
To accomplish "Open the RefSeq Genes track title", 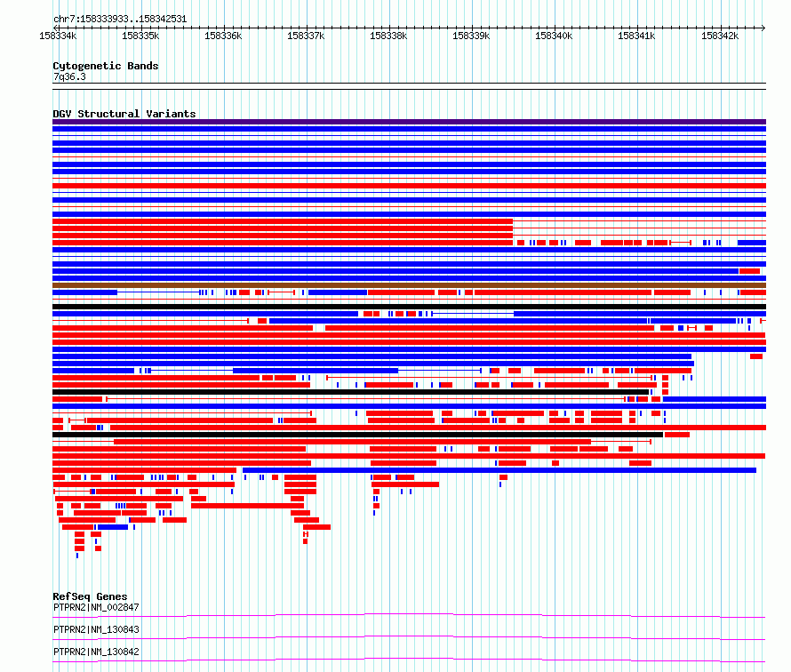I will point(91,596).
